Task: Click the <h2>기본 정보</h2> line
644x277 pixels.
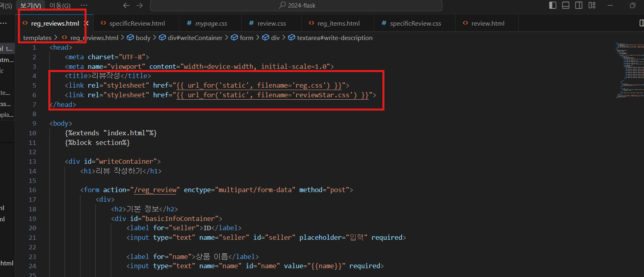Action: coord(144,209)
